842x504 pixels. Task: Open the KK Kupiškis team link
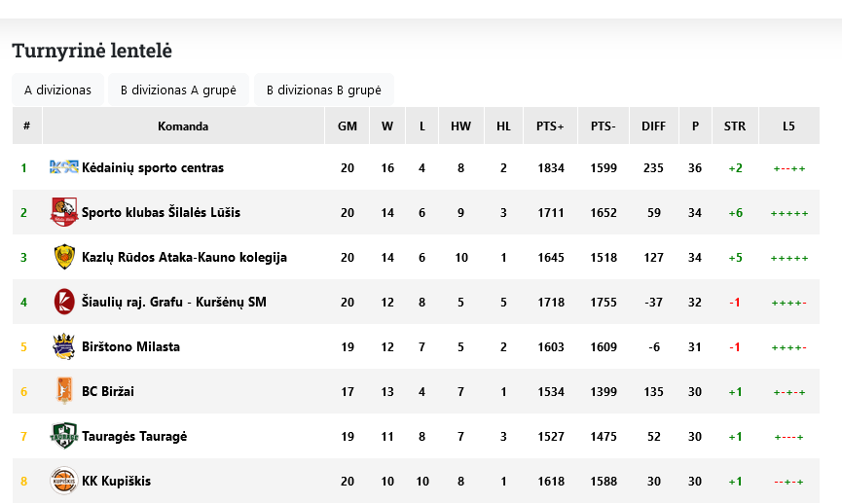116,481
